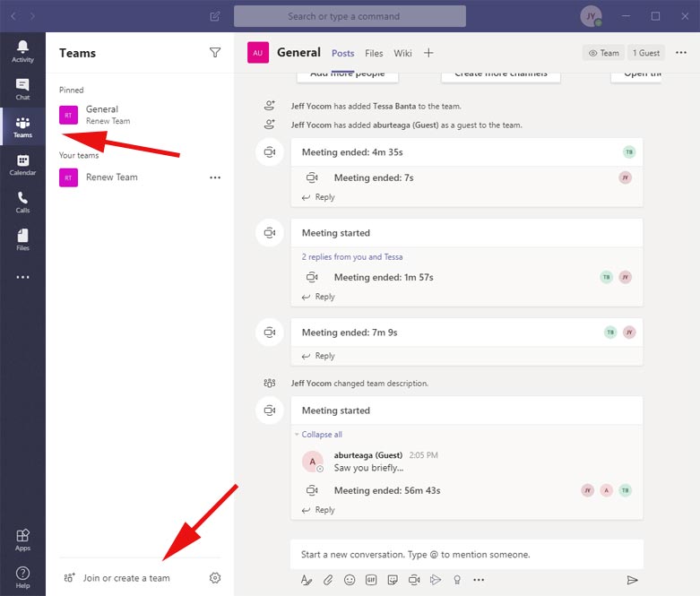Open the Calls section
This screenshot has height=596, width=700.
(22, 202)
